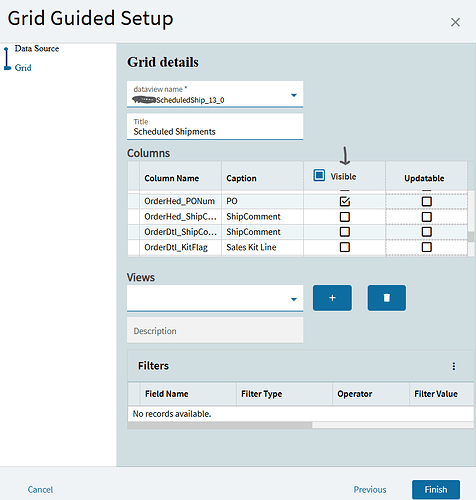Go back with the Previous link

tap(370, 489)
